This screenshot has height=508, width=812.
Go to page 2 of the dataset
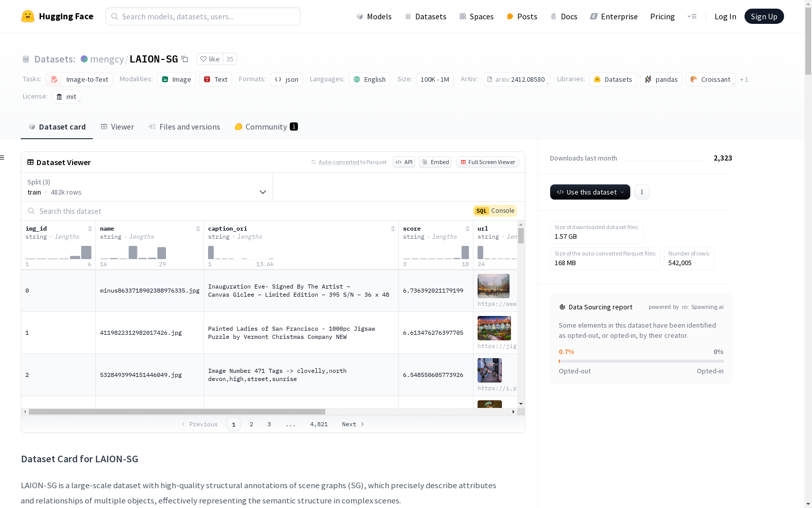251,424
